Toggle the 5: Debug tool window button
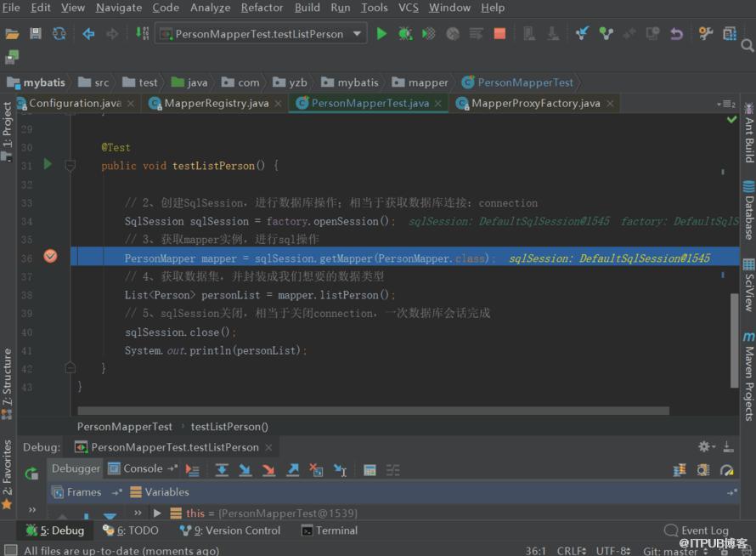The image size is (756, 556). coord(55,530)
